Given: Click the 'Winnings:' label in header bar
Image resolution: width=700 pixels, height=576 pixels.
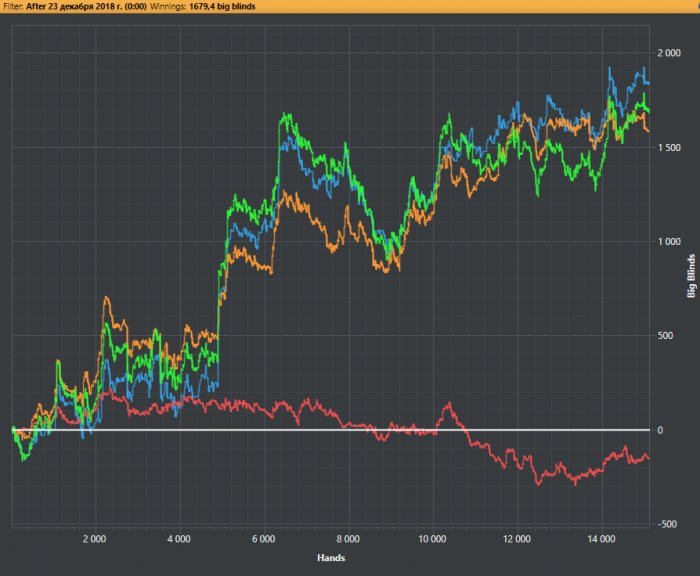Looking at the screenshot, I should tap(168, 6).
